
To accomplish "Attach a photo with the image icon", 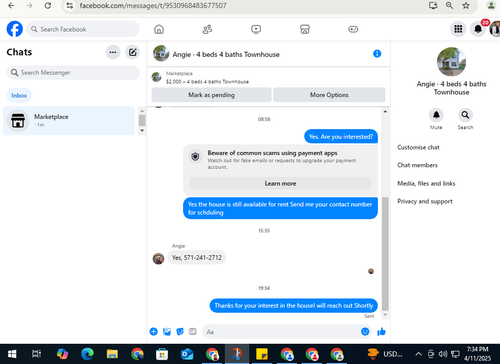I will pyautogui.click(x=167, y=331).
